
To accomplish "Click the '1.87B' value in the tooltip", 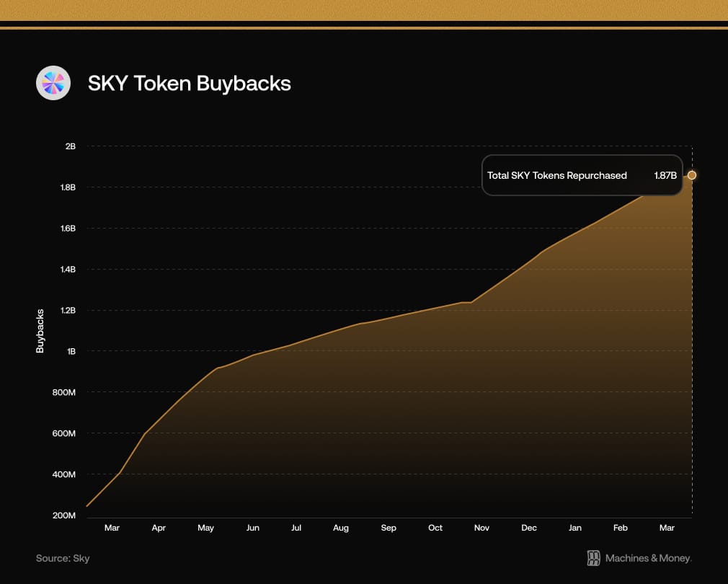I will pyautogui.click(x=665, y=175).
